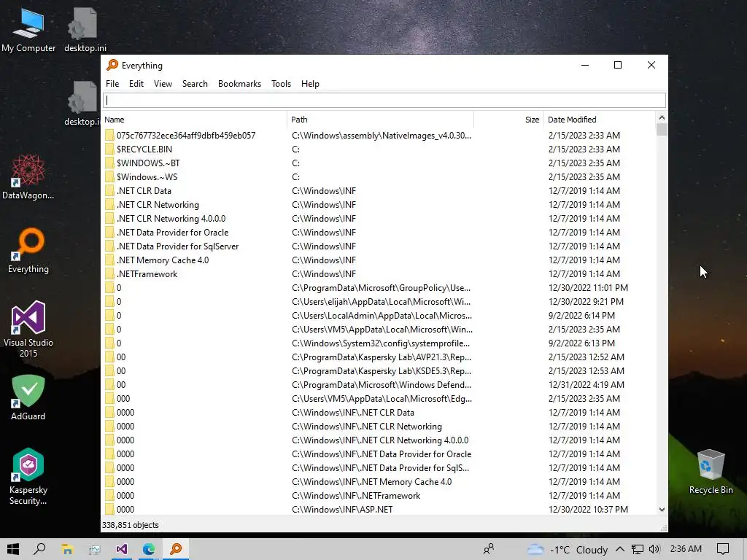
Task: Select the AdGuard desktop shortcut
Action: pyautogui.click(x=28, y=397)
